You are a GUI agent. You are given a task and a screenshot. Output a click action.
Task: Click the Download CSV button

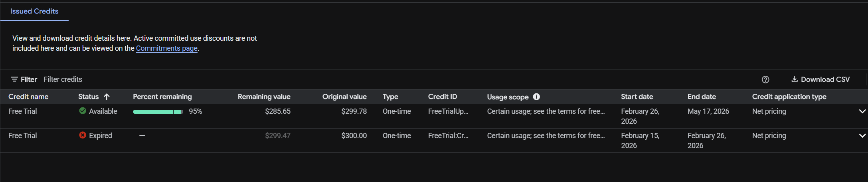[821, 79]
